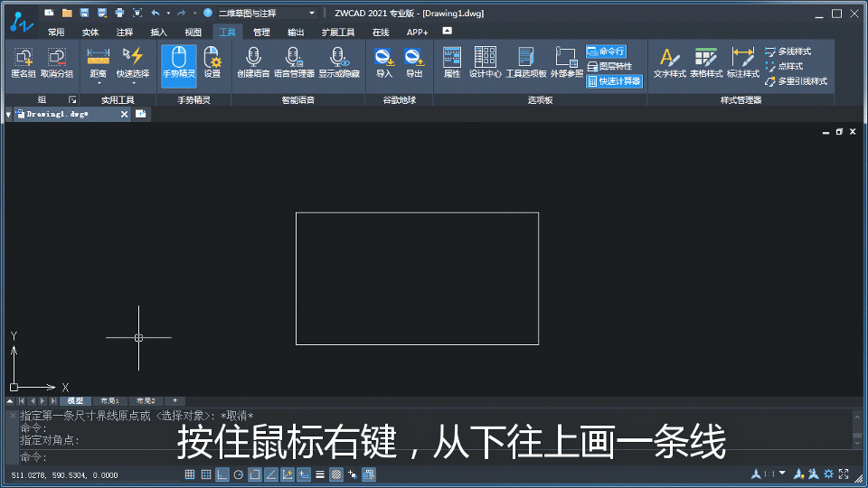This screenshot has height=488, width=868.
Task: Expand the 组 panel dialog launcher
Action: point(72,100)
